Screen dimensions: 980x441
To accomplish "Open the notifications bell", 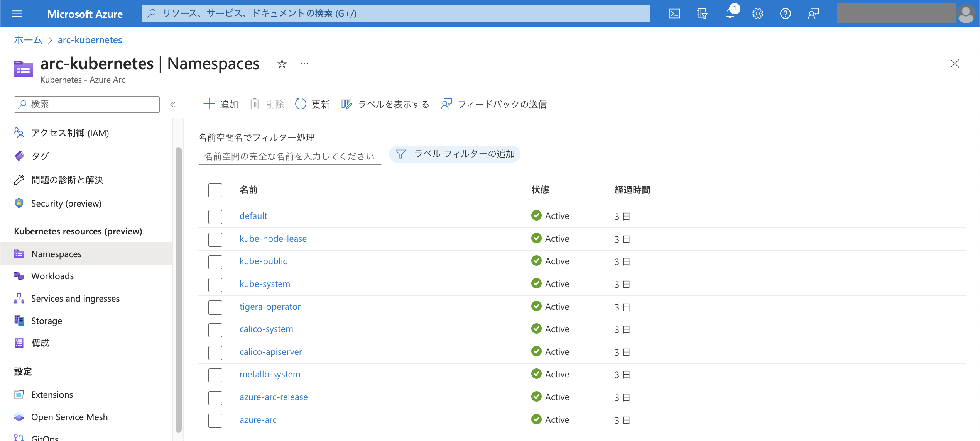I will click(x=730, y=14).
